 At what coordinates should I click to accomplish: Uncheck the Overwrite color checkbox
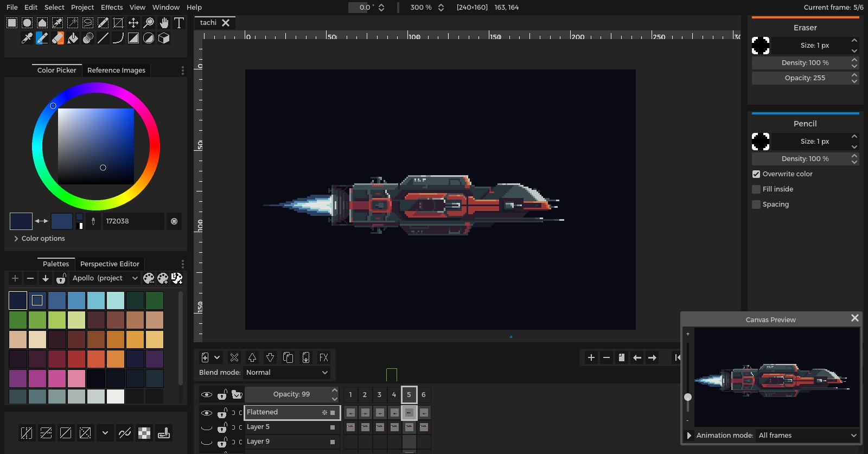[x=756, y=174]
